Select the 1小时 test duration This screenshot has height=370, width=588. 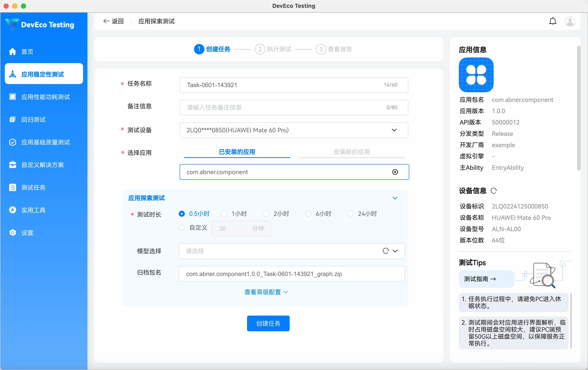tap(224, 214)
